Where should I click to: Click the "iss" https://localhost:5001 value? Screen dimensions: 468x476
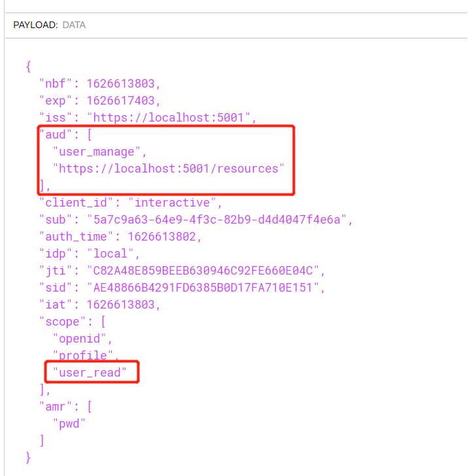[171, 118]
